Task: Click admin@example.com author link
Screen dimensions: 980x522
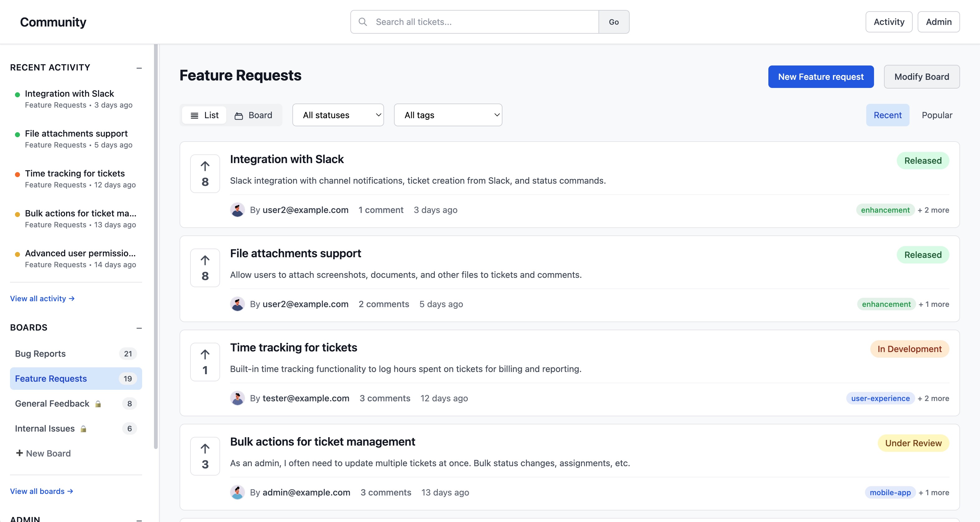Action: coord(306,492)
